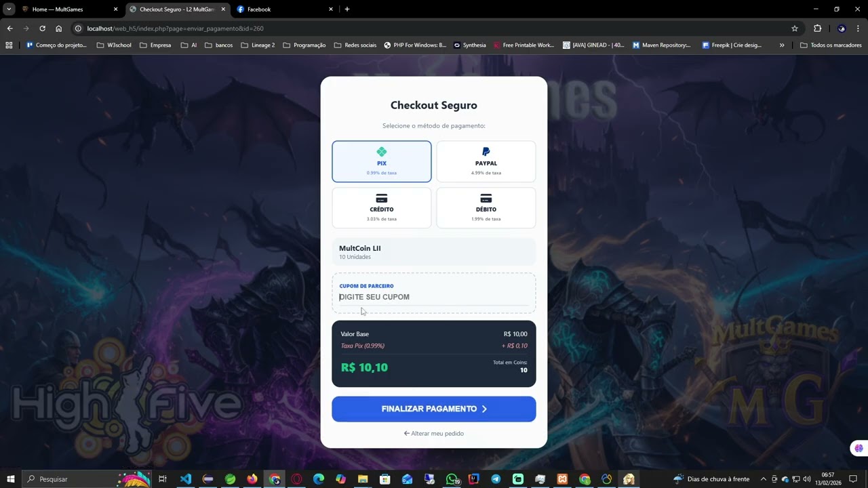The image size is (868, 488).
Task: Open Windows Start menu
Action: point(10,479)
